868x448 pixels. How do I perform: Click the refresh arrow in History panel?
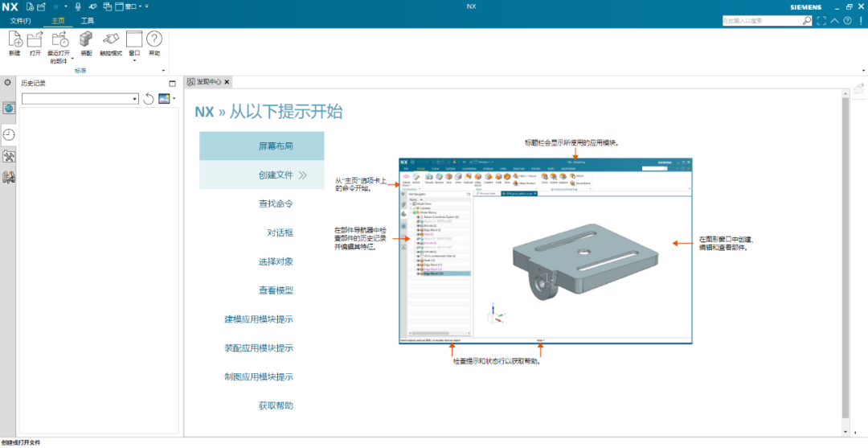click(x=149, y=99)
